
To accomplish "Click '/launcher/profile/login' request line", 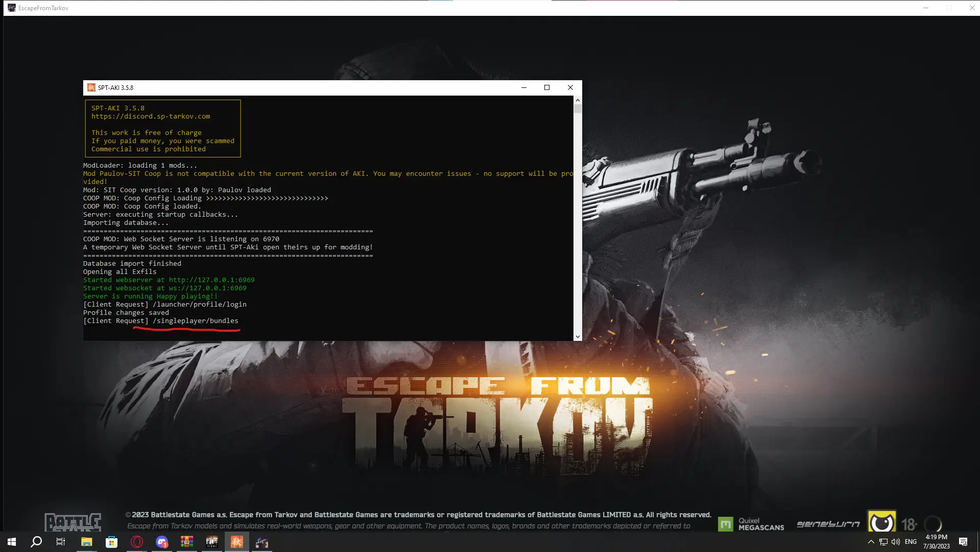I will point(164,305).
